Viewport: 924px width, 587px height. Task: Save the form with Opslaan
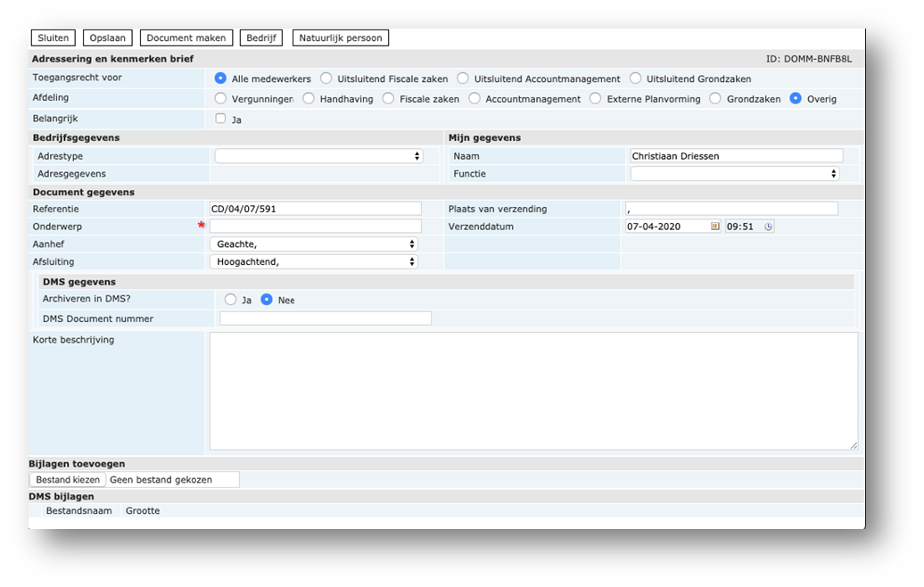108,38
